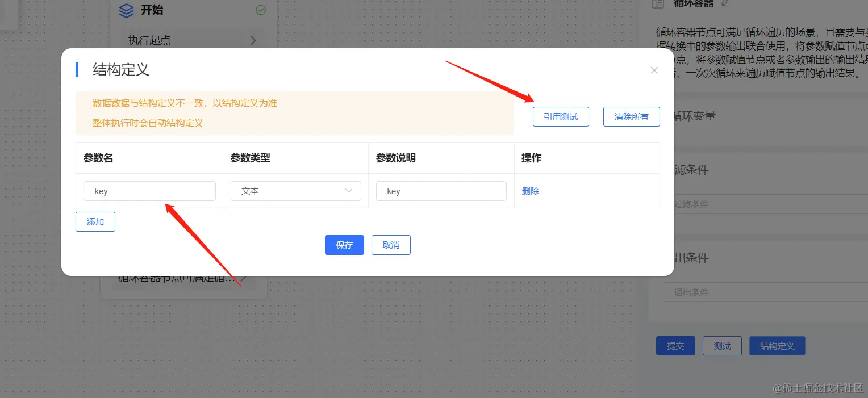Image resolution: width=868 pixels, height=398 pixels.
Task: Click the warning text 整体执行时会自动结构定义
Action: pos(148,123)
